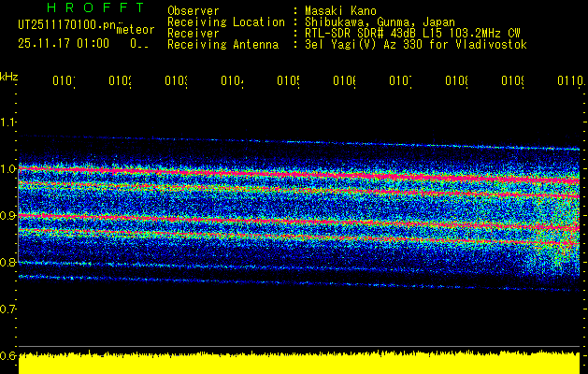Image resolution: width=588 pixels, height=374 pixels.
Task: Click the Observer label
Action: click(x=194, y=10)
